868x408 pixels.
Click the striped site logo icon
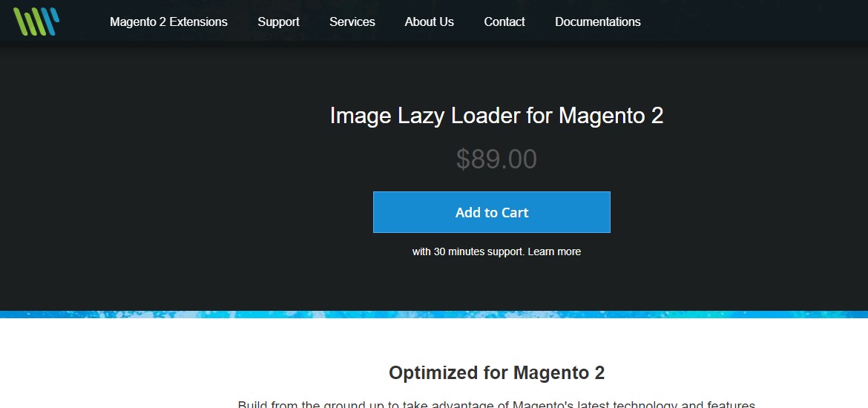[x=36, y=22]
